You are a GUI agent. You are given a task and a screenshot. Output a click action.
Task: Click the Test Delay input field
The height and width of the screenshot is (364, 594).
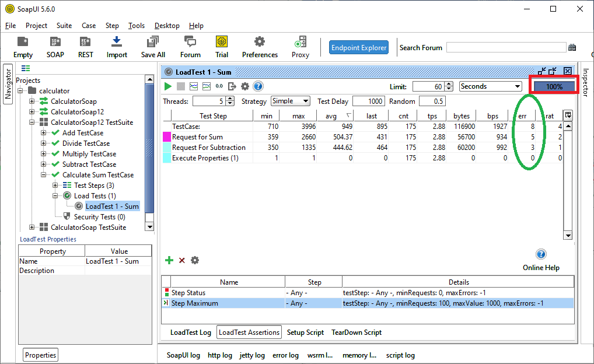tap(369, 101)
